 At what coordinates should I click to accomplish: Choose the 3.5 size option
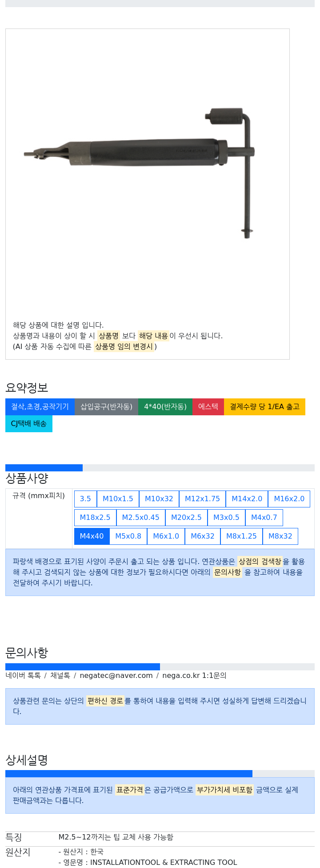[x=85, y=499]
